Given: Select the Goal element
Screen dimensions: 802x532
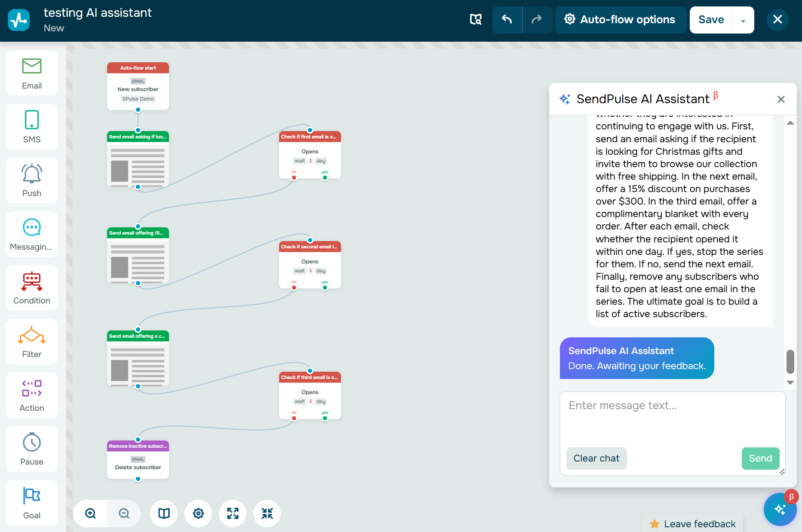Looking at the screenshot, I should pyautogui.click(x=31, y=502).
